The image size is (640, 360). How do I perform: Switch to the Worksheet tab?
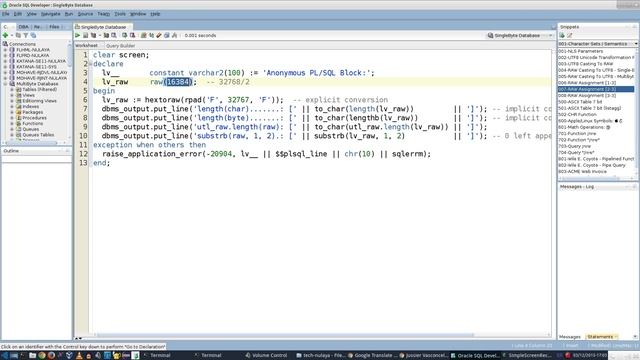tap(87, 46)
